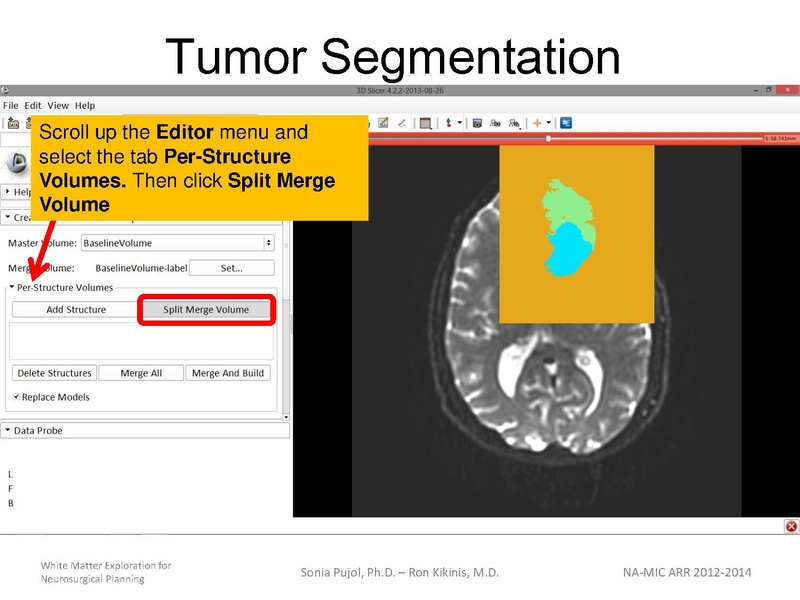Screen dimensions: 800x600
Task: Open the Load Data icon
Action: (13, 123)
